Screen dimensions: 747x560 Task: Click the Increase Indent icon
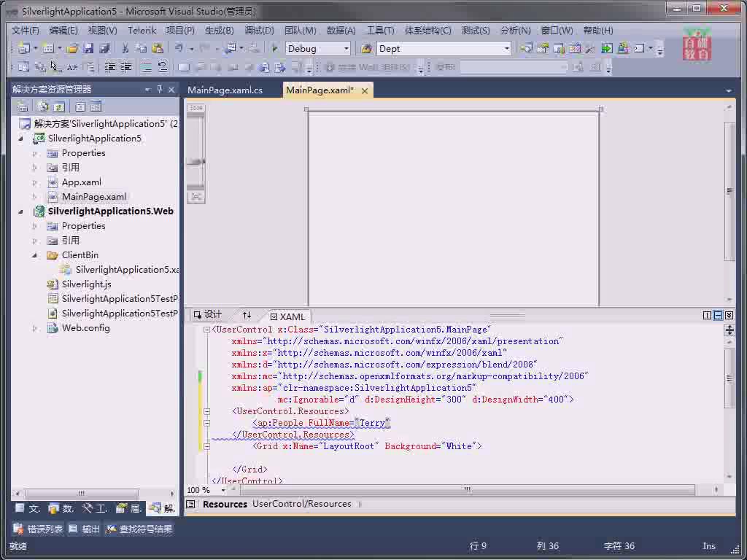click(x=125, y=67)
